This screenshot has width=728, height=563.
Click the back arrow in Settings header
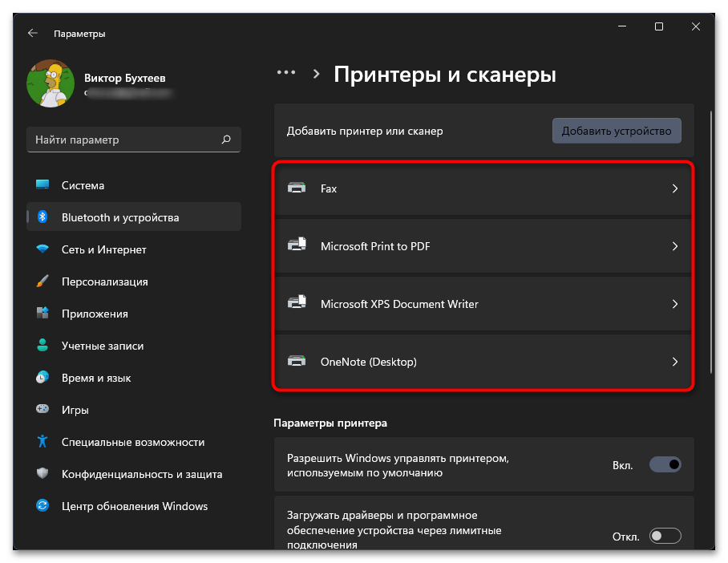(x=33, y=33)
